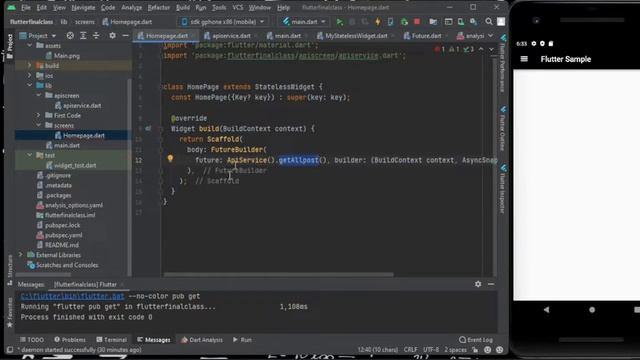Open Flutter Performance side panel
The height and width of the screenshot is (360, 640).
click(503, 64)
